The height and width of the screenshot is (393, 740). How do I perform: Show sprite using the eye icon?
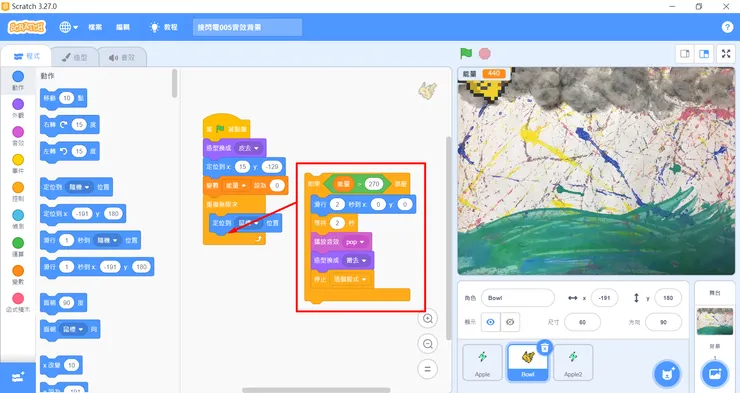(490, 322)
